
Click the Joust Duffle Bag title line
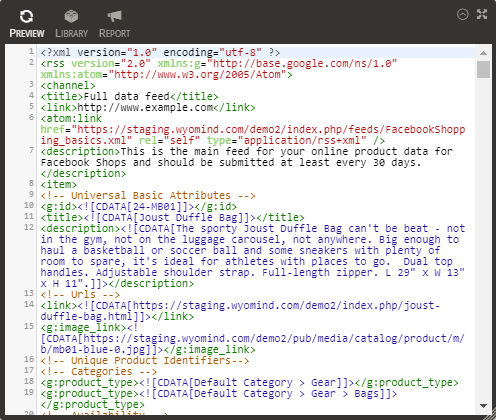click(x=172, y=217)
